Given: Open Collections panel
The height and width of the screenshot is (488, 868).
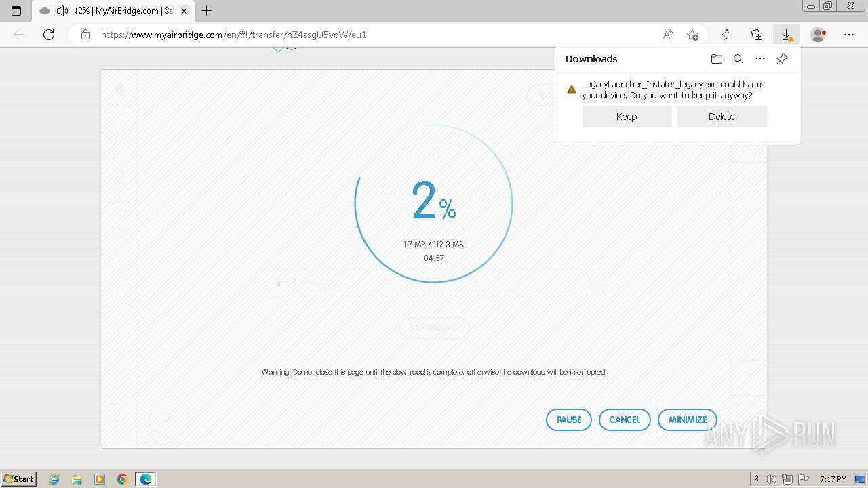Looking at the screenshot, I should (x=757, y=35).
